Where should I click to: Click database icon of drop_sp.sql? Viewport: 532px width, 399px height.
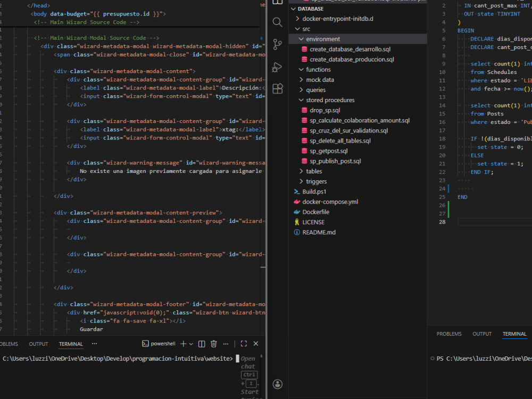tap(304, 110)
